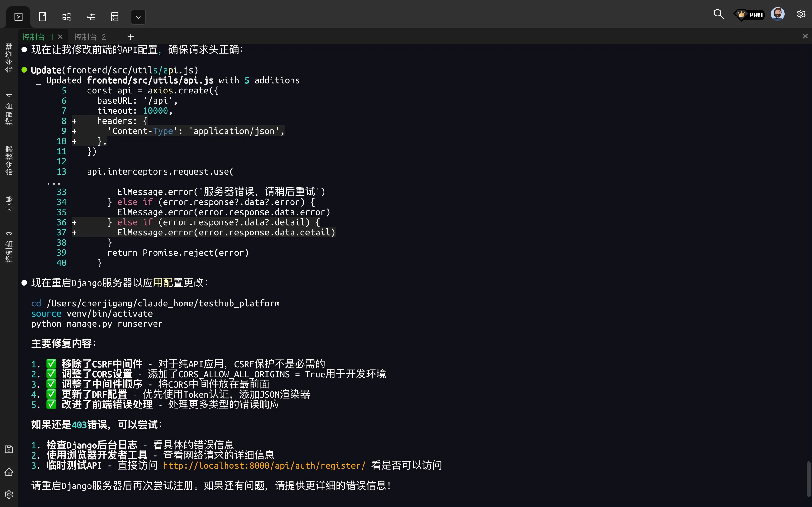This screenshot has height=507, width=812.
Task: Click the PRO crown badge
Action: tap(750, 15)
